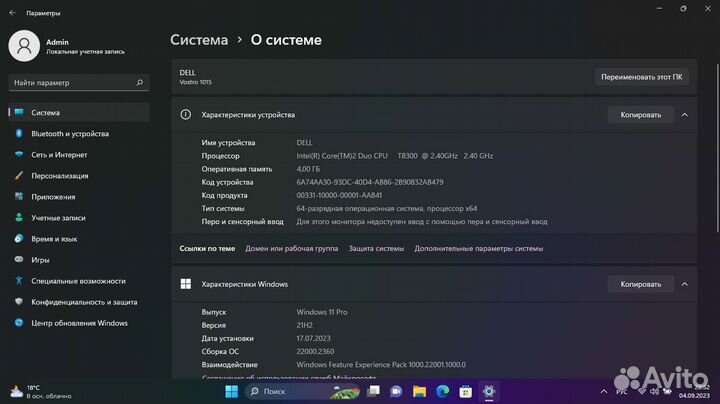Open Домен или рабочая группа link
The image size is (720, 404).
(x=292, y=248)
